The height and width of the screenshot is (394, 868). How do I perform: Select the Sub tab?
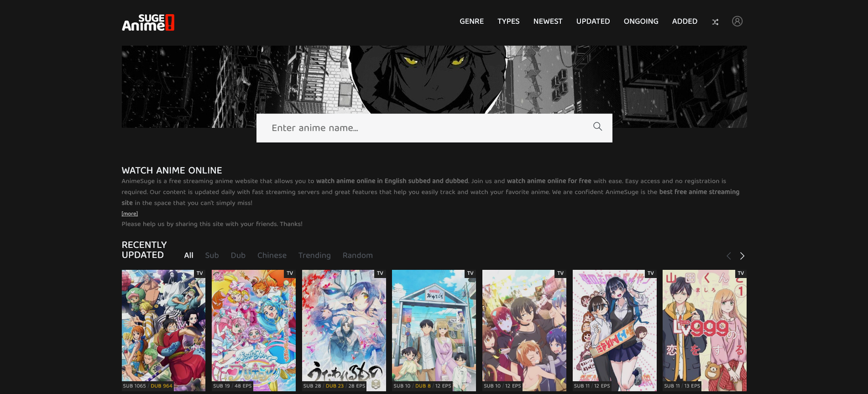(x=212, y=256)
